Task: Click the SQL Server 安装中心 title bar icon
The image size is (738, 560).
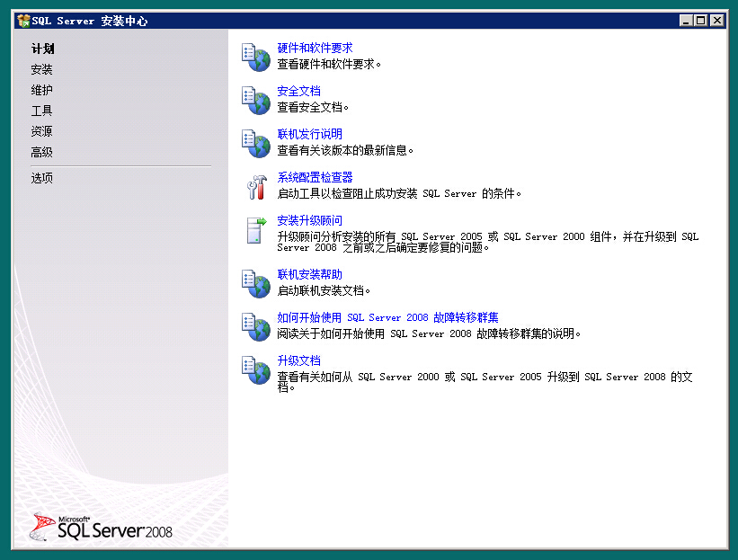Action: pos(23,21)
